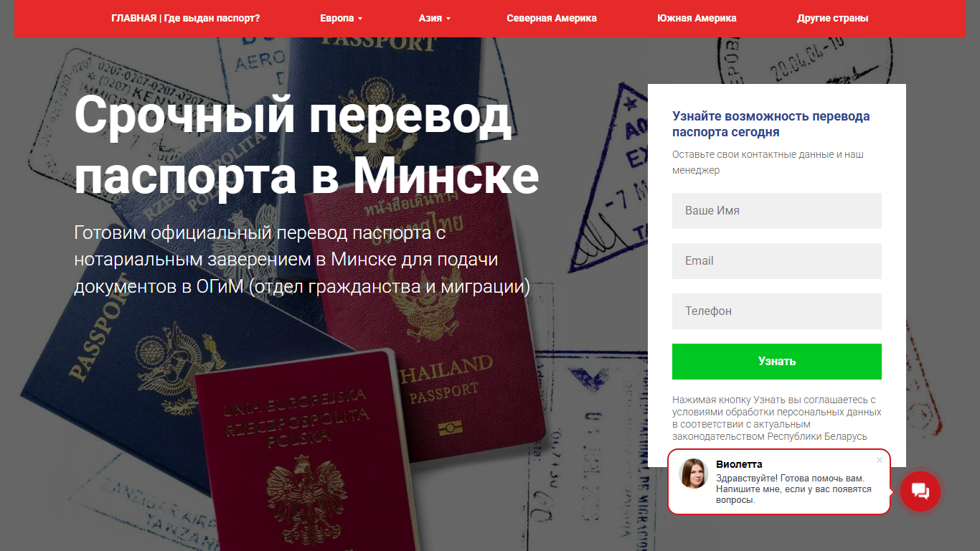The width and height of the screenshot is (980, 551).
Task: Expand the Европа dropdown arrow
Action: [x=360, y=19]
